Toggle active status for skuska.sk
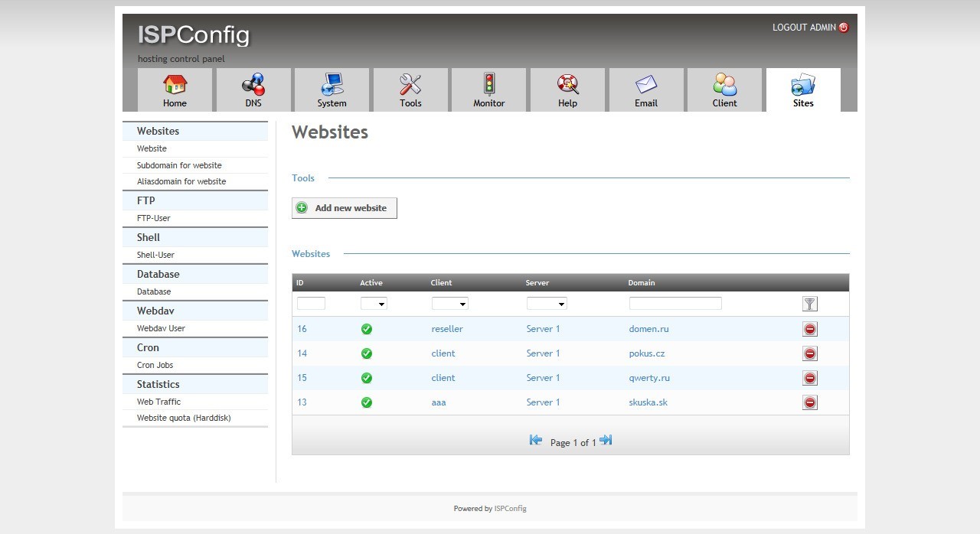 point(367,402)
